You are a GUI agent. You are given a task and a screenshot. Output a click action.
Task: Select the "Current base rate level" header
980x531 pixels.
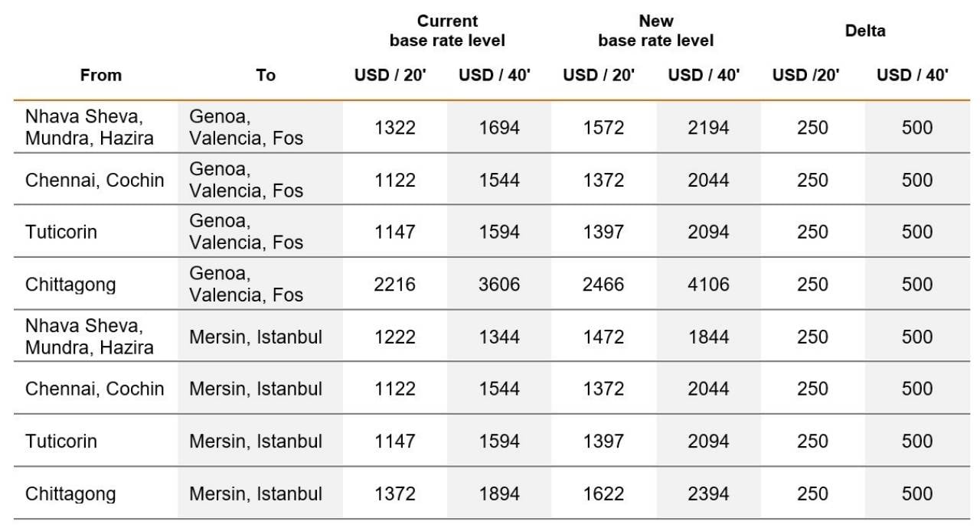tap(447, 31)
